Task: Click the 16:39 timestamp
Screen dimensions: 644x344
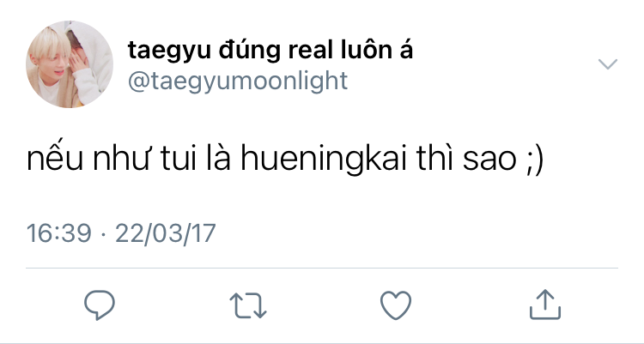Action: 58,233
